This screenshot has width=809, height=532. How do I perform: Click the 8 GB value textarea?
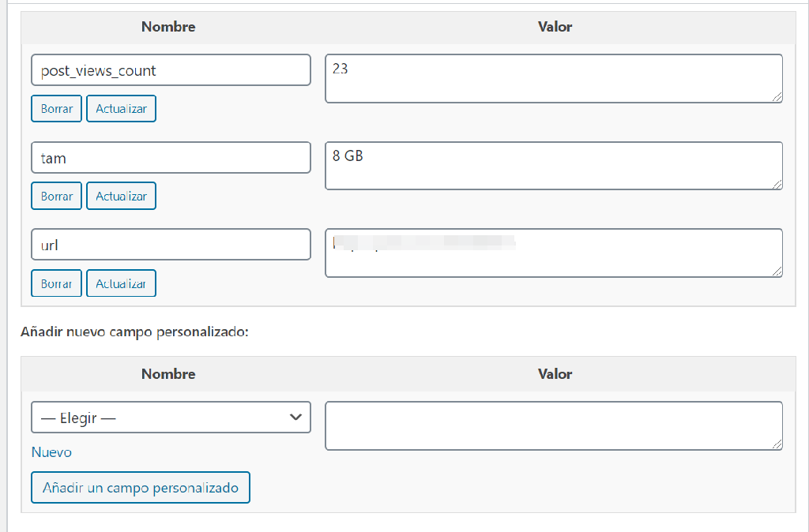coord(554,166)
